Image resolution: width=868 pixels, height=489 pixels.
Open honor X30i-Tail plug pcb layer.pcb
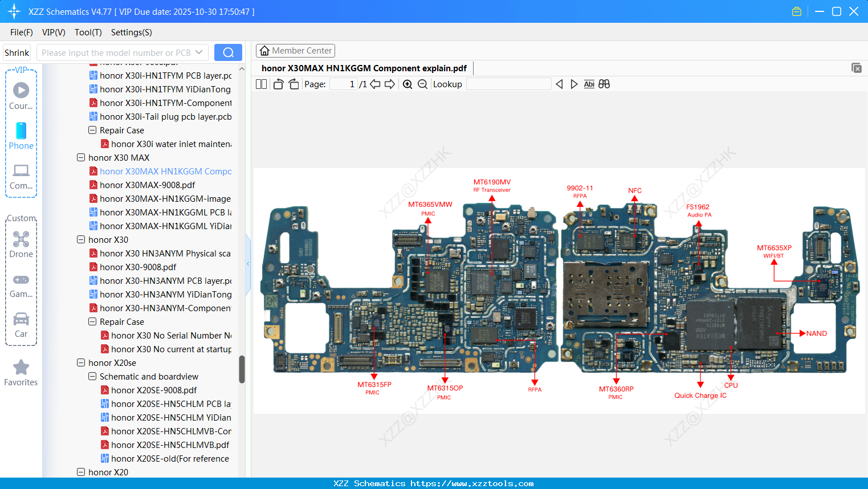165,116
